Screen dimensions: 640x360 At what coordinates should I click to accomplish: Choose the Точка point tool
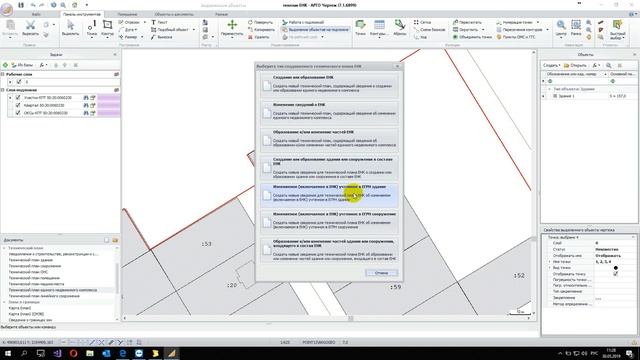[92, 29]
